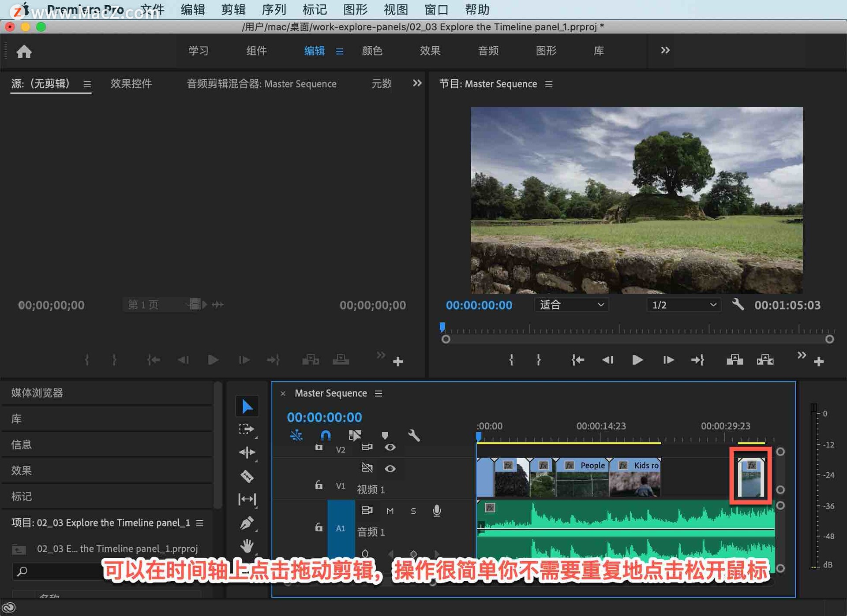The width and height of the screenshot is (847, 616).
Task: Play the Program Monitor sequence
Action: [x=637, y=360]
